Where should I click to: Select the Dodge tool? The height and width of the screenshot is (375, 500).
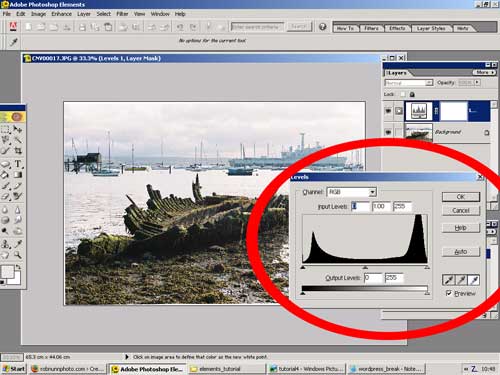tap(5, 231)
